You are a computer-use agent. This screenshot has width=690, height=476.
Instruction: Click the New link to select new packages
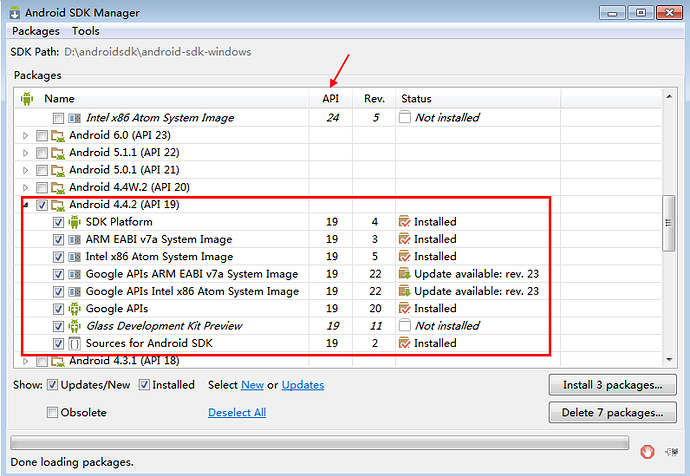click(x=252, y=385)
